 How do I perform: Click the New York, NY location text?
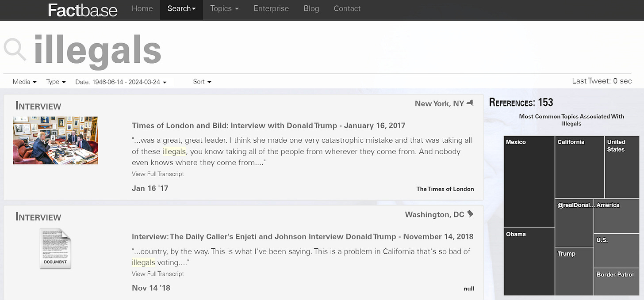439,103
